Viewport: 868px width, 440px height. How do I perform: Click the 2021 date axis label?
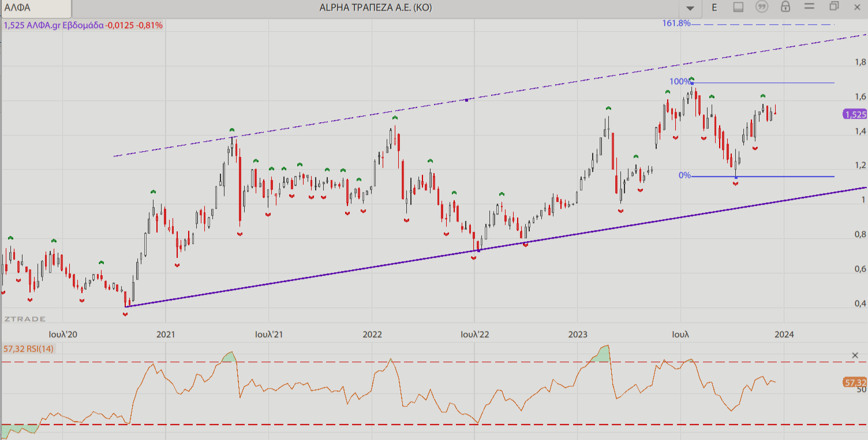point(166,334)
